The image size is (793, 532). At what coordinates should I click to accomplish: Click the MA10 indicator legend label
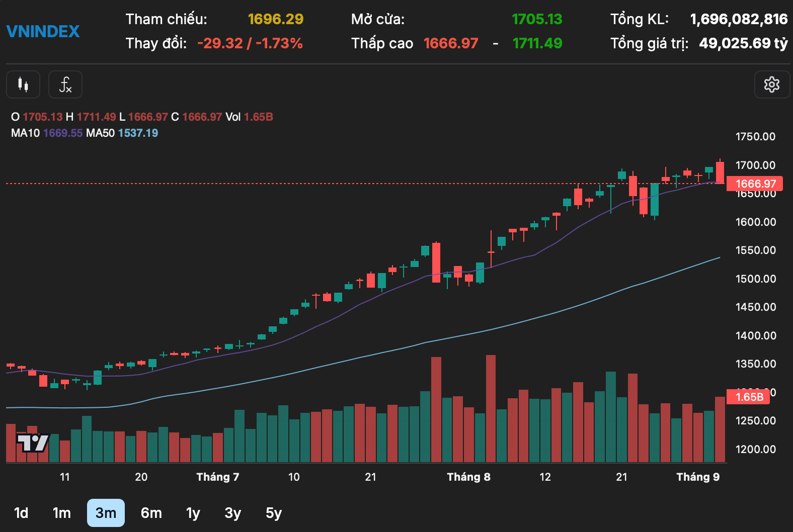(25, 133)
